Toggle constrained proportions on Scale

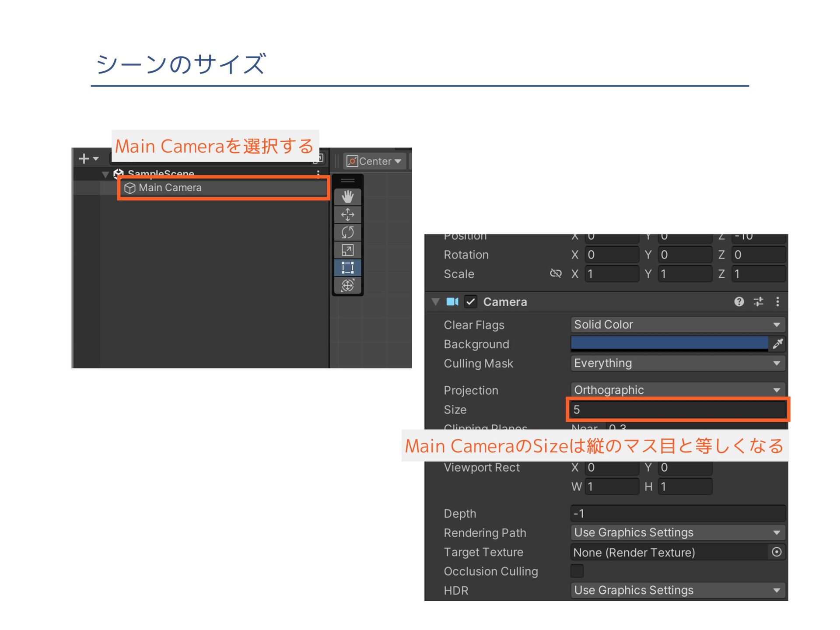[x=556, y=273]
